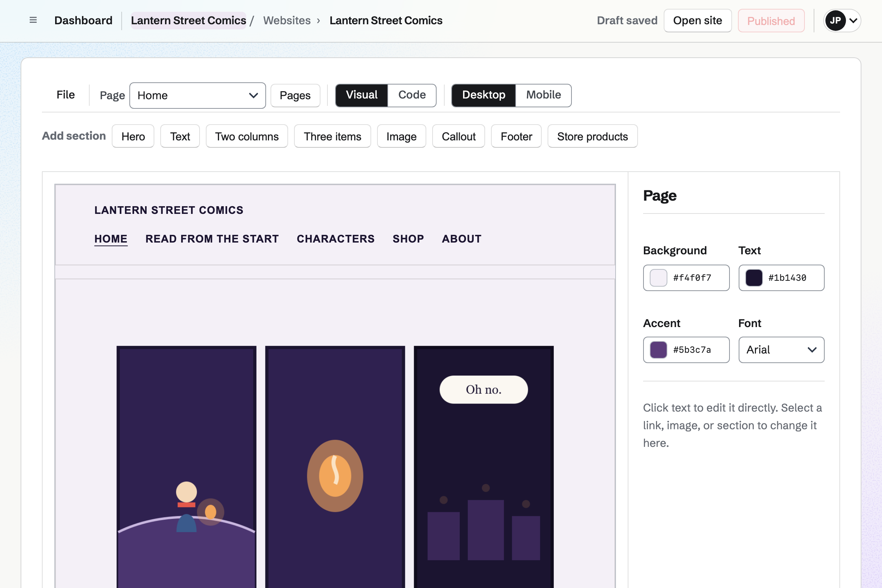Click the HOME nav link in preview
The image size is (882, 588).
coord(111,239)
